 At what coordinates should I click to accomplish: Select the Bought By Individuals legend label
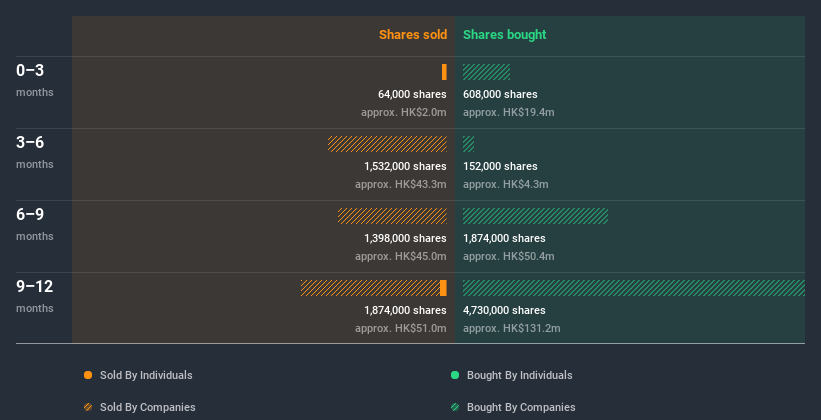[x=519, y=375]
